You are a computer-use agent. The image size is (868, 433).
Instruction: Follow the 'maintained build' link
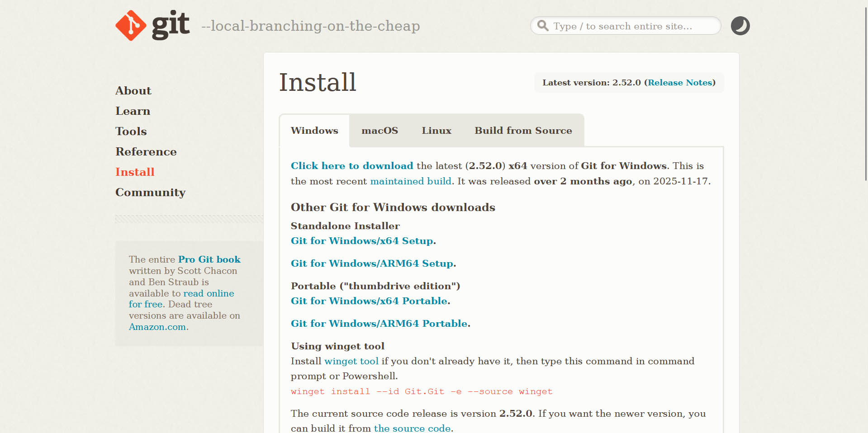click(411, 181)
